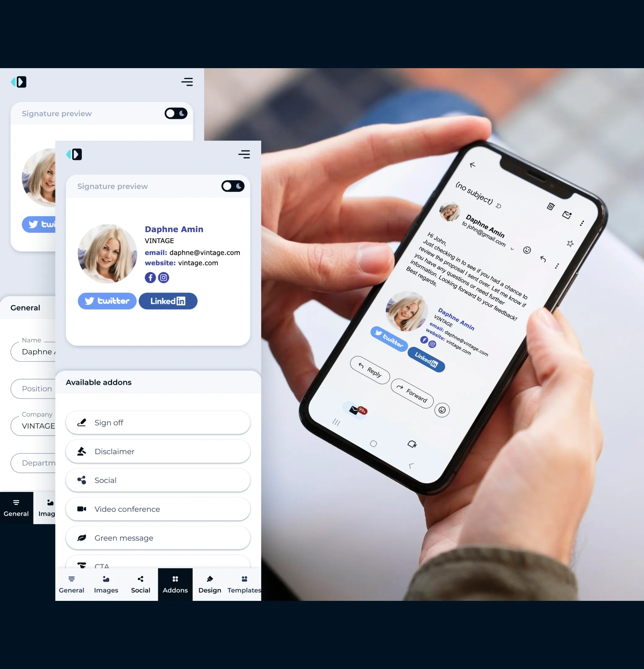Click the Instagram social media icon
The image size is (644, 669).
tap(163, 277)
